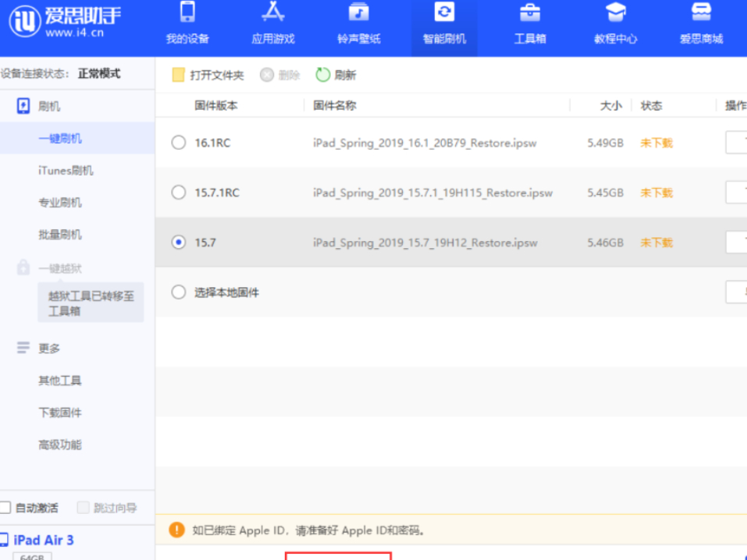The height and width of the screenshot is (560, 747).
Task: Click iPad_Spring_2019_15.7_19H12_Restore.ipsw filename
Action: (x=425, y=243)
